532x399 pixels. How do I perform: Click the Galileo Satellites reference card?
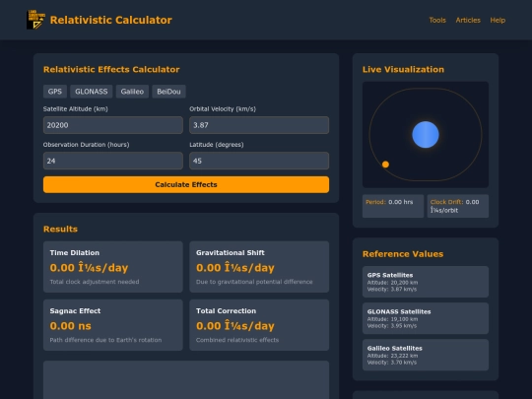pyautogui.click(x=426, y=356)
